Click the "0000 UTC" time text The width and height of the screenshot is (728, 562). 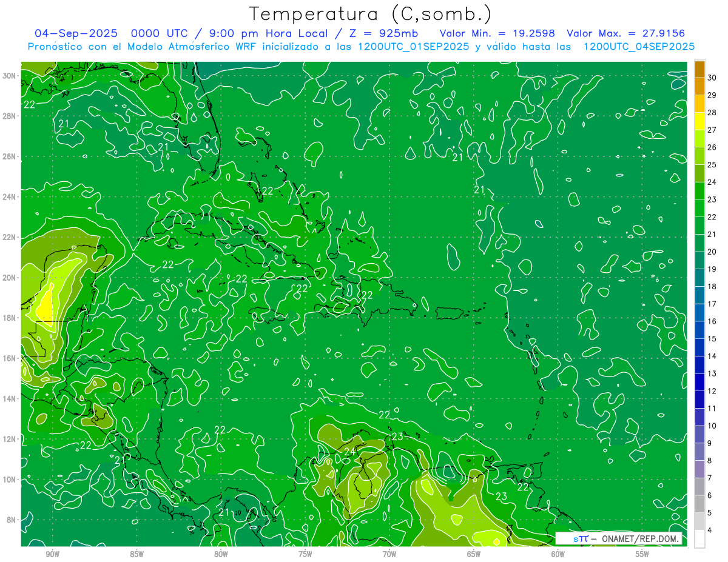coord(160,33)
